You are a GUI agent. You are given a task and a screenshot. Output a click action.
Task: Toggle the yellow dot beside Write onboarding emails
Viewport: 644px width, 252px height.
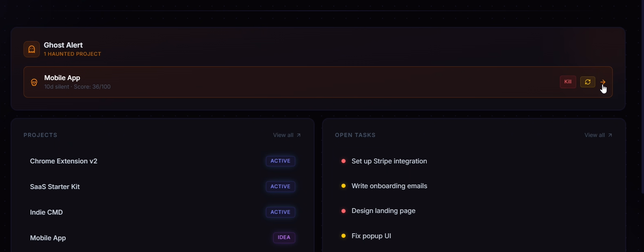pyautogui.click(x=344, y=186)
